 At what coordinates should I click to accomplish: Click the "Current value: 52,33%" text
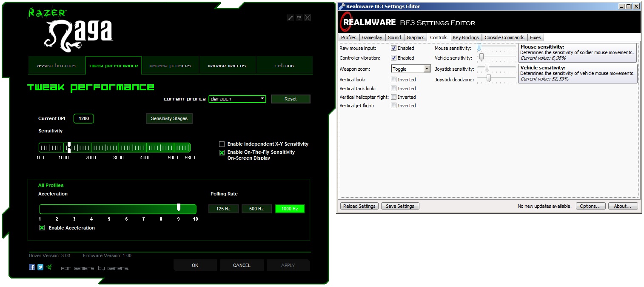[x=544, y=79]
